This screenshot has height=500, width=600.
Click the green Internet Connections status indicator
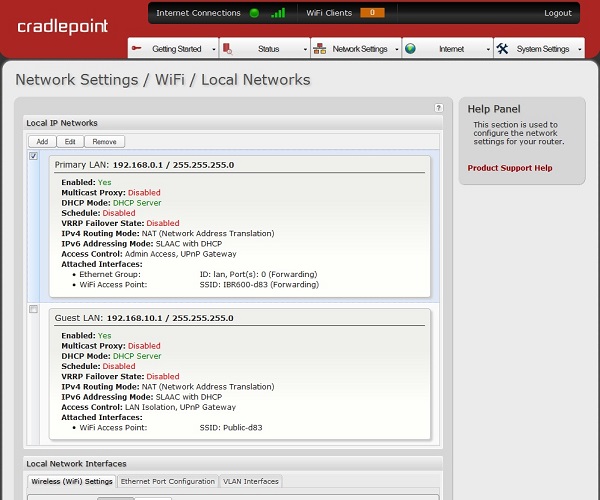tap(254, 13)
